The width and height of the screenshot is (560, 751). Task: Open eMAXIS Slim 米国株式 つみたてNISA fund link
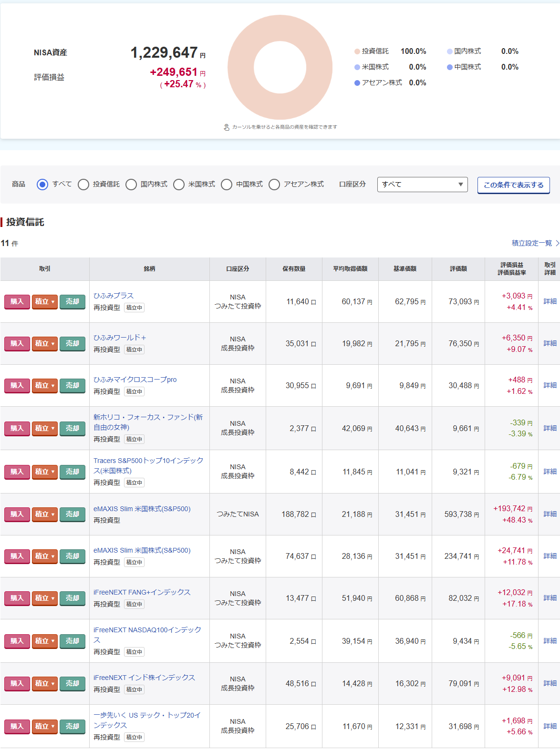point(142,509)
